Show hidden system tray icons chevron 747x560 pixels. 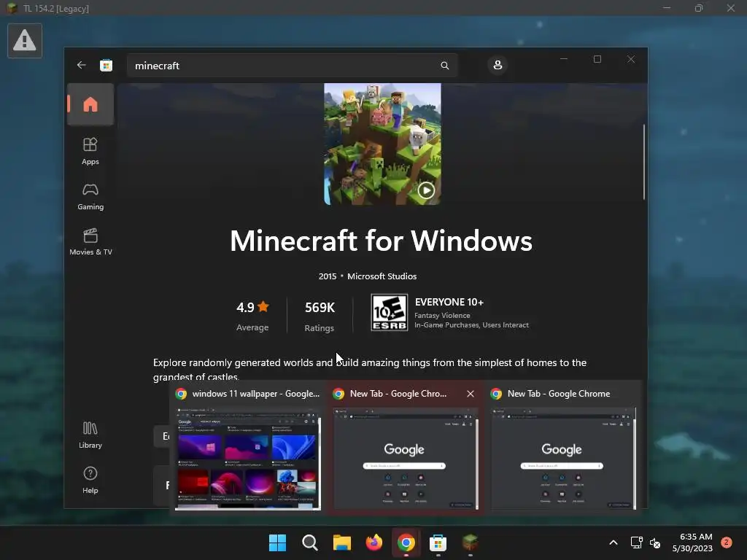tap(614, 542)
